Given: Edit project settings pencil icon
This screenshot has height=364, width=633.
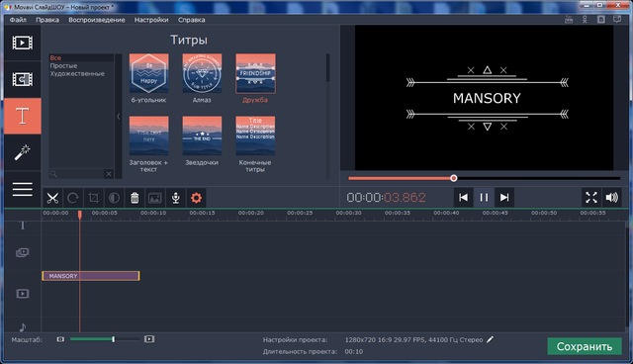Looking at the screenshot, I should coord(490,340).
